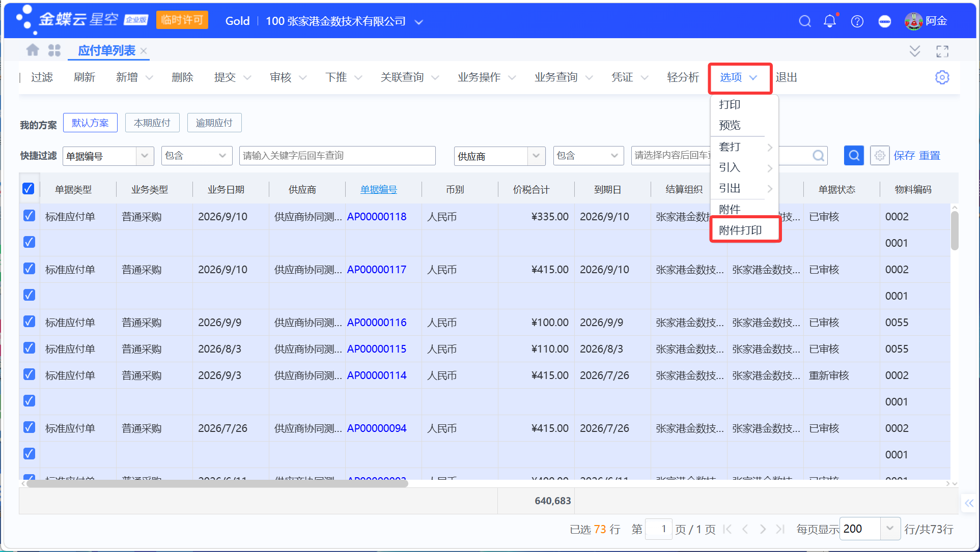
Task: Open the rows-per-page 200 dropdown
Action: click(x=890, y=529)
